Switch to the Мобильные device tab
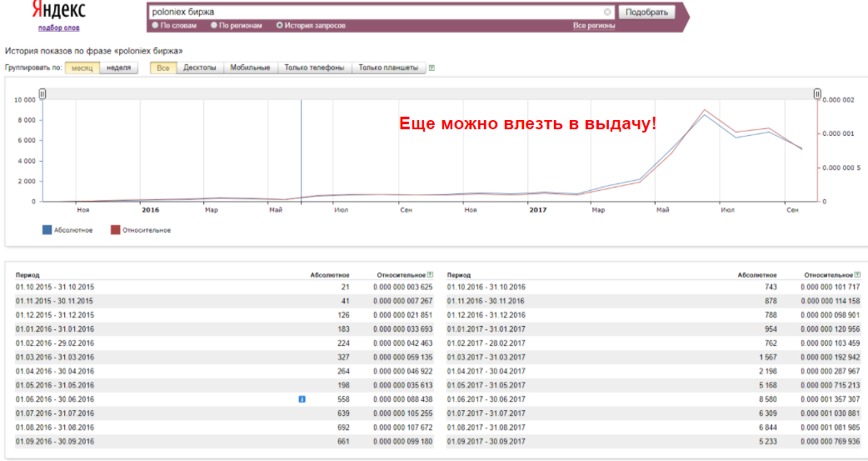The height and width of the screenshot is (461, 868). pyautogui.click(x=250, y=68)
